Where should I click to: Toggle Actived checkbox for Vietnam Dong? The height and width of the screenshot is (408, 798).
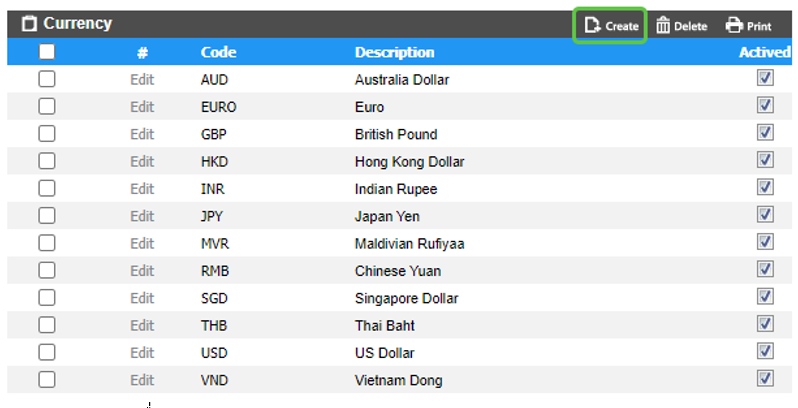[x=765, y=378]
